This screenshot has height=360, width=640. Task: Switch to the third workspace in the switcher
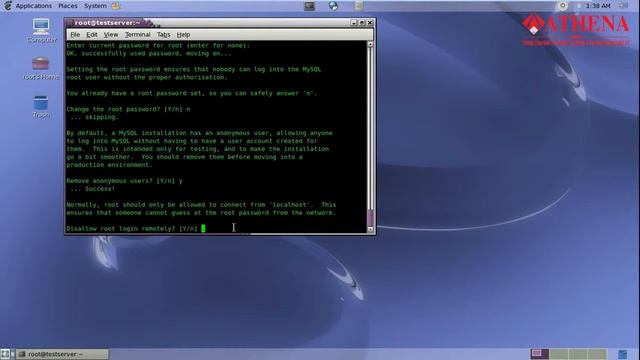coord(578,353)
